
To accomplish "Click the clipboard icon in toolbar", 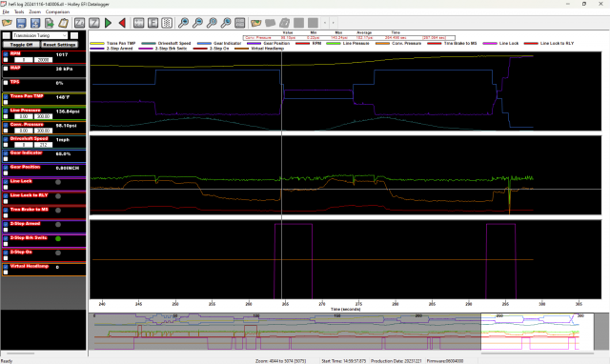I will 63,23.
